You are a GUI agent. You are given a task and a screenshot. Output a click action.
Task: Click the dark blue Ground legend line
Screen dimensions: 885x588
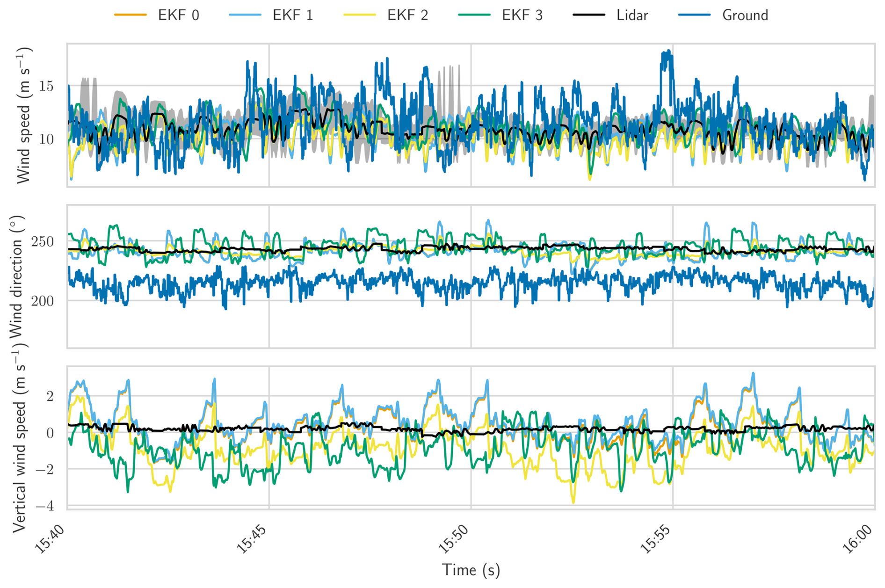click(694, 15)
